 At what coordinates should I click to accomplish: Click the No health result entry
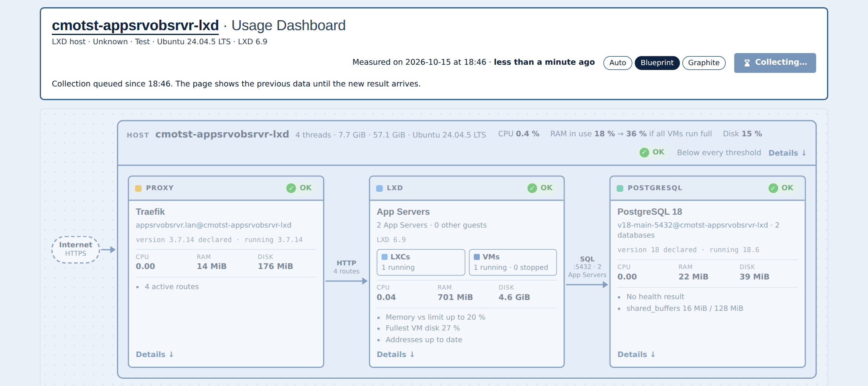pyautogui.click(x=655, y=297)
